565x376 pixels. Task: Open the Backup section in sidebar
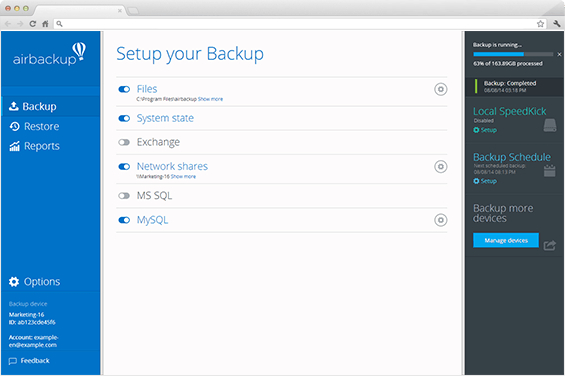51,106
